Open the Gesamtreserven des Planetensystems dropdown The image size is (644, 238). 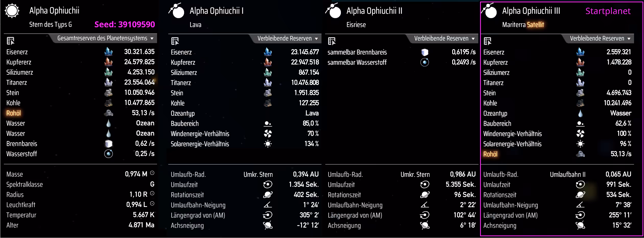[105, 38]
